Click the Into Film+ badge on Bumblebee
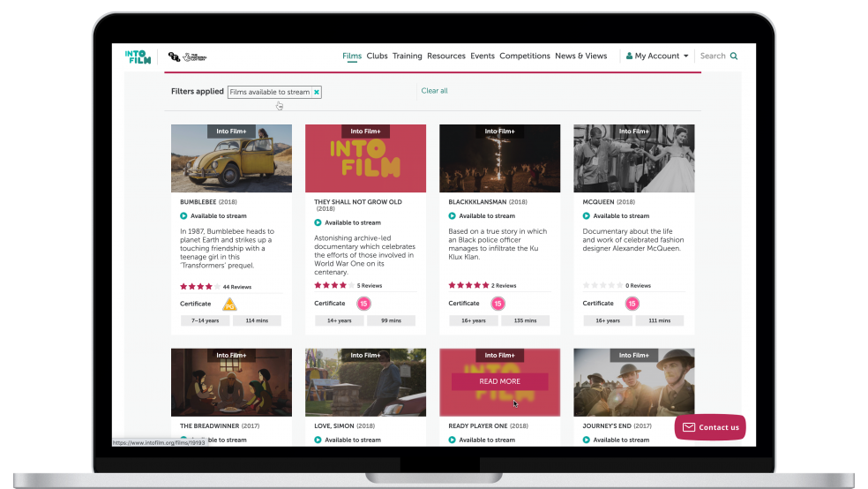 click(x=231, y=132)
